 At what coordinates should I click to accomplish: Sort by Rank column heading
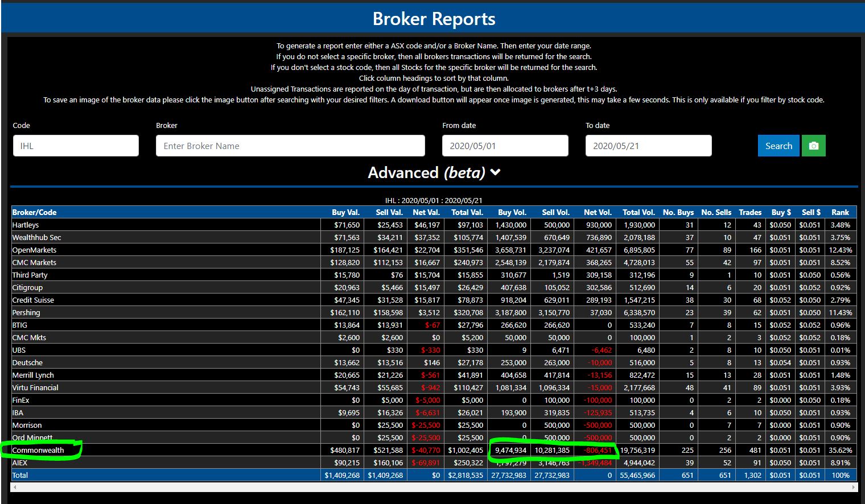pos(840,212)
